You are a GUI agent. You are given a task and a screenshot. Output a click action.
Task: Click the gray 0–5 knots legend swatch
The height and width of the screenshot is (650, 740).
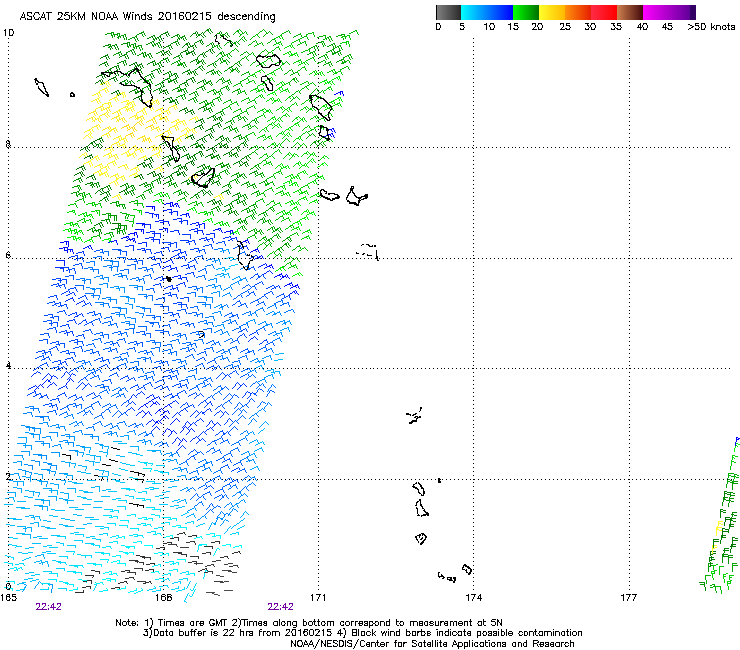(448, 12)
